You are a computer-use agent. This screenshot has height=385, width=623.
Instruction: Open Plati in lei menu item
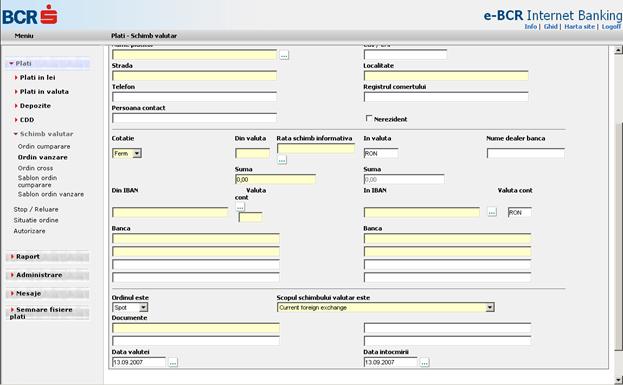coord(37,77)
